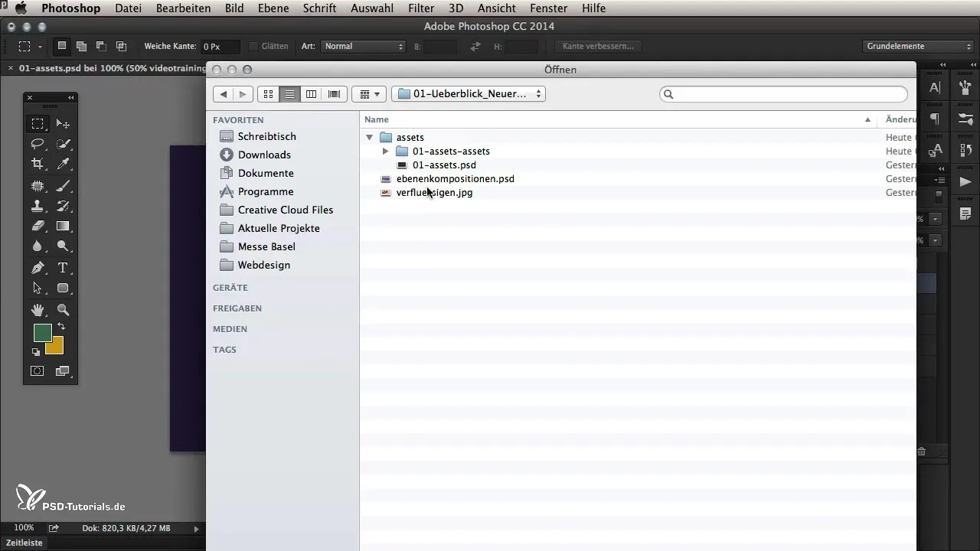Open the Notes panel icon

tap(965, 213)
